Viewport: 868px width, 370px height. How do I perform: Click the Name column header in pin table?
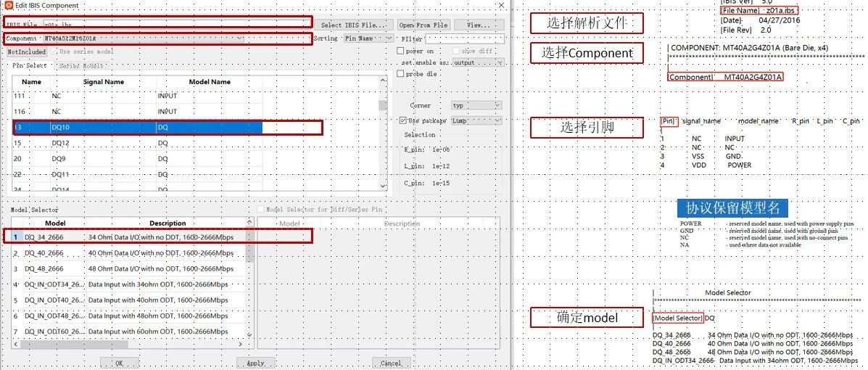[32, 81]
